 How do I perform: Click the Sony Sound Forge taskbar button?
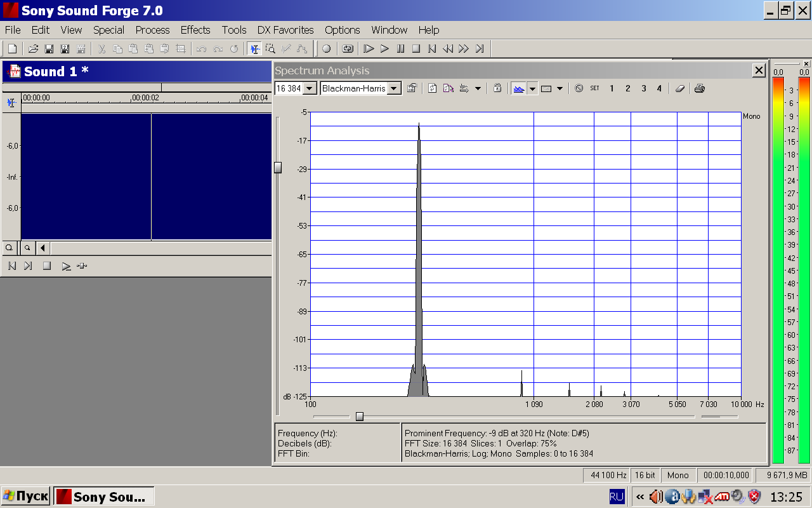tap(104, 497)
